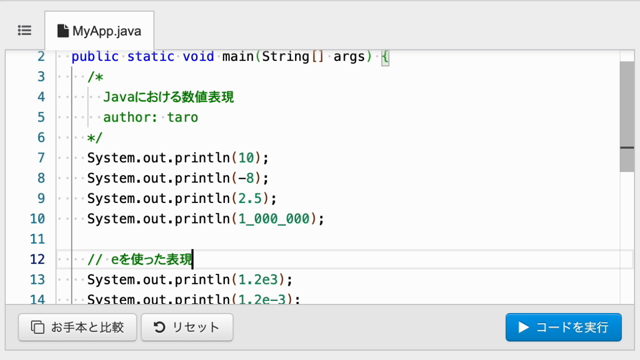Open the file list hamburger icon

(x=24, y=31)
